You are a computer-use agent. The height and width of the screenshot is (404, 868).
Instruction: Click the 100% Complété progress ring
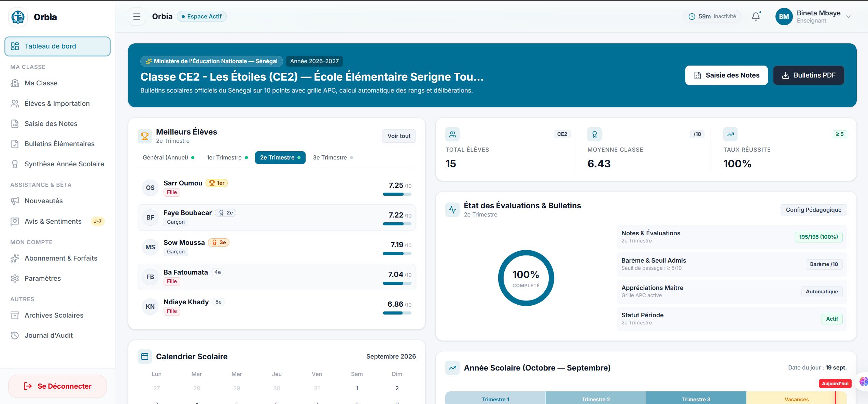[526, 278]
